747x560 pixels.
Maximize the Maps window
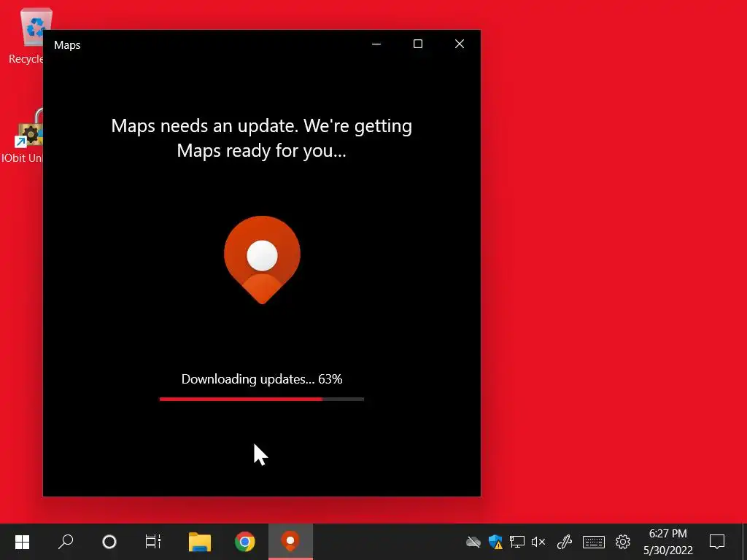click(418, 44)
